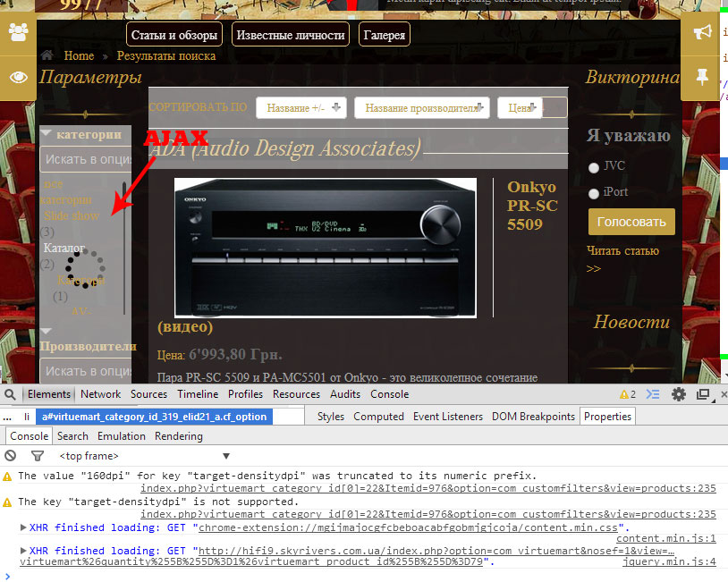Click the Onkyo receiver product image
728x582 pixels.
[325, 248]
